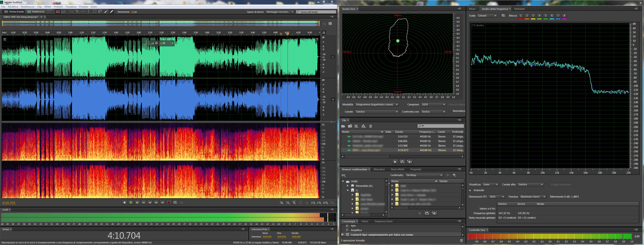The image size is (644, 245).
Task: Delete file with File panel trash icon
Action: 371,126
